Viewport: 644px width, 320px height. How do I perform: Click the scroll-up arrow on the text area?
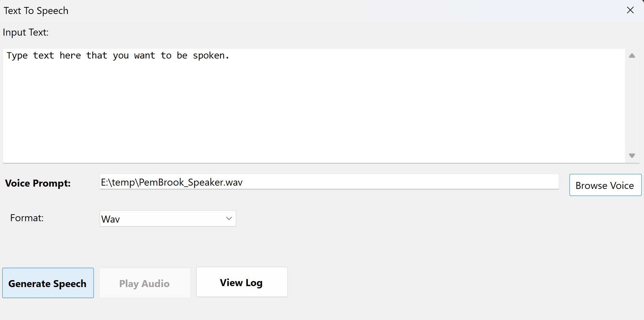click(632, 57)
